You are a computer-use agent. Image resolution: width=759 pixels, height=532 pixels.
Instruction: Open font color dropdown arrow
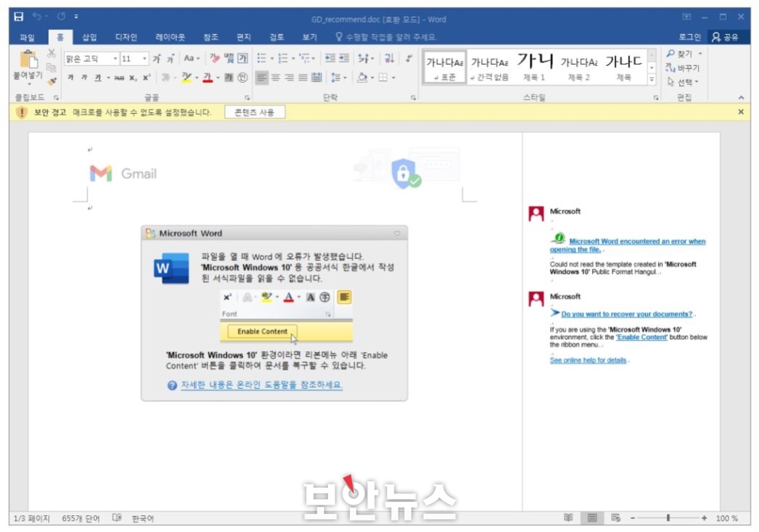click(218, 77)
